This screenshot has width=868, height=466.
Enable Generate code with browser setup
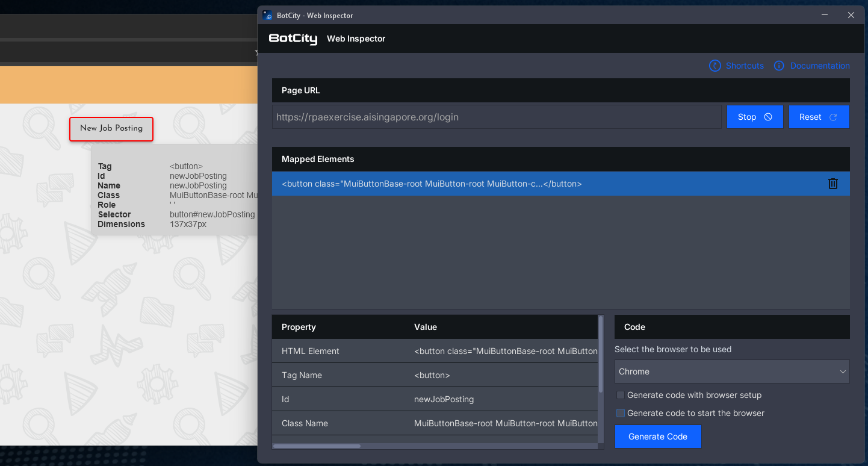[621, 395]
